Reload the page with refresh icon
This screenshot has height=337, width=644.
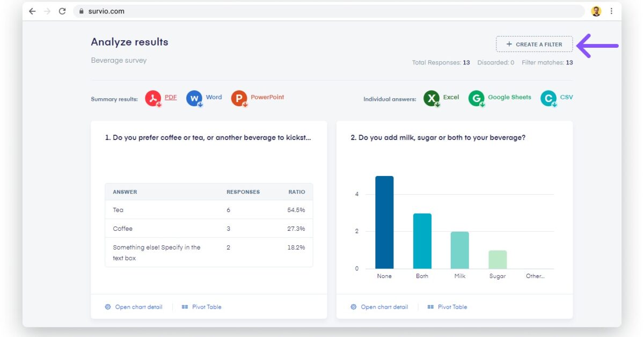coord(62,11)
